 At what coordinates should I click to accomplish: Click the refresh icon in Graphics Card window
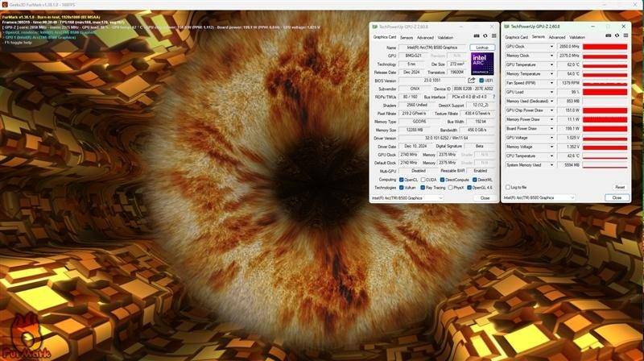coord(485,35)
